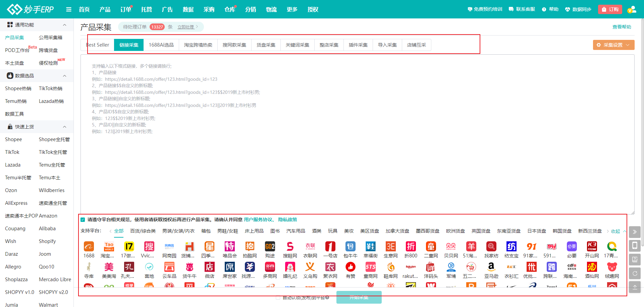
Task: Click 数据同步 in the header
Action: (x=578, y=9)
